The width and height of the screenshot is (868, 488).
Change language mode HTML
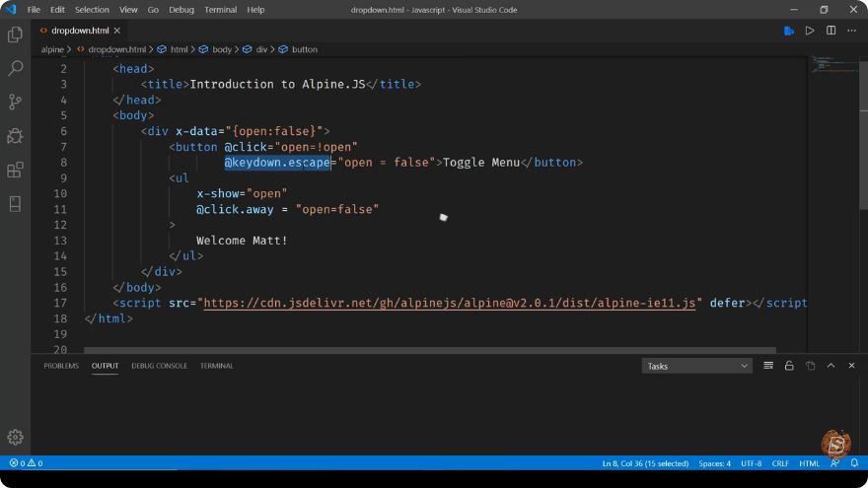tap(809, 463)
